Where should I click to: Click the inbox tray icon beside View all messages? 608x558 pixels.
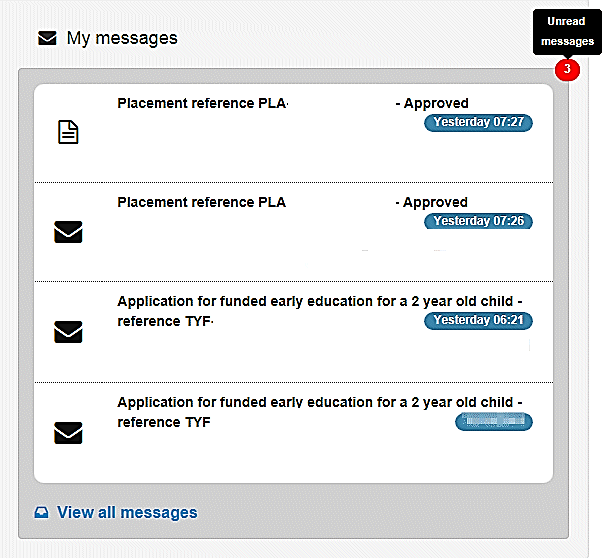(41, 513)
